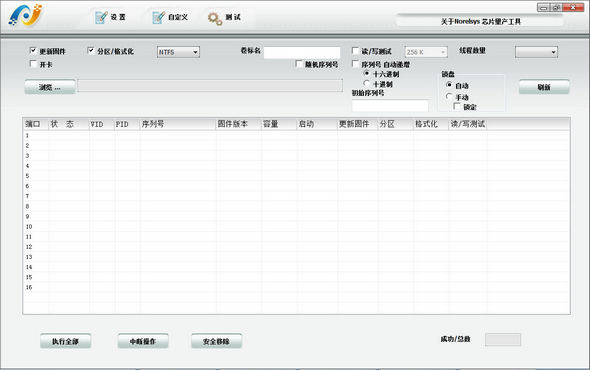Select port row 13 in the list
This screenshot has height=370, width=590.
(296, 257)
